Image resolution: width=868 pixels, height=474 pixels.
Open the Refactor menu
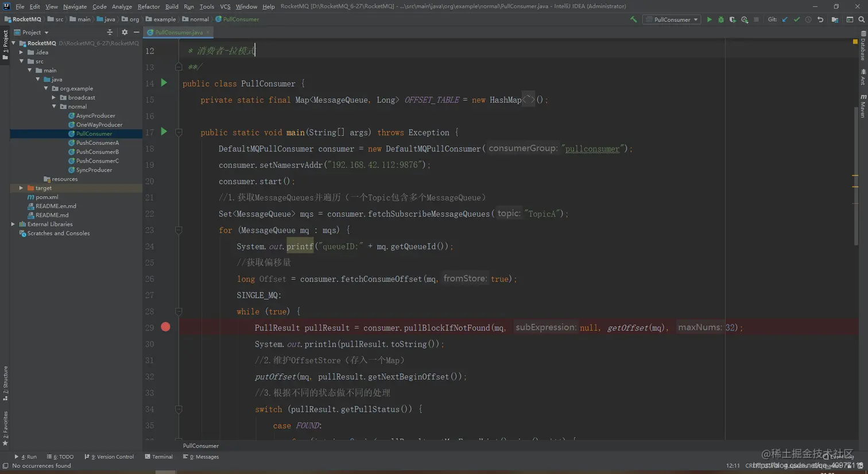click(x=149, y=6)
